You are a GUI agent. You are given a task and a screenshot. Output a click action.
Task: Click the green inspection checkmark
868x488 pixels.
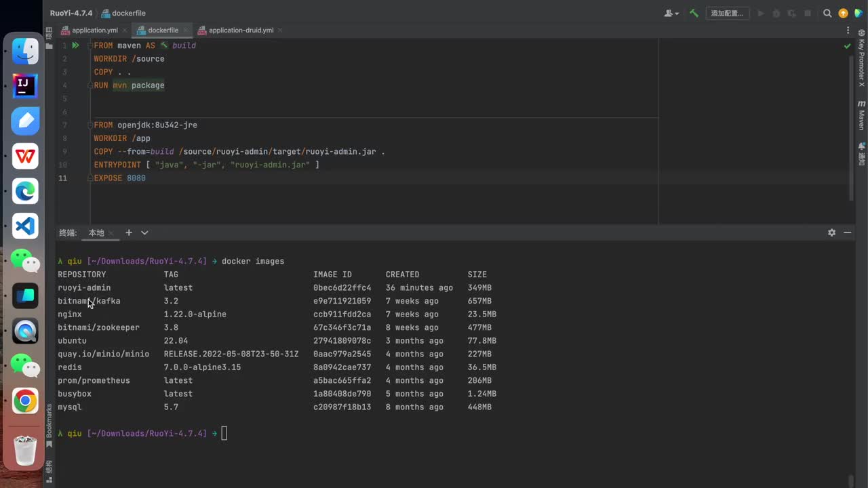pos(847,46)
